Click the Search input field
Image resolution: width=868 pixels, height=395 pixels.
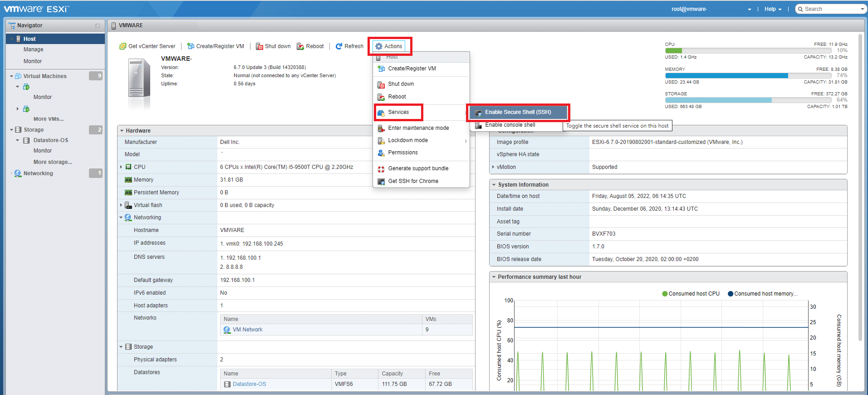(x=831, y=9)
